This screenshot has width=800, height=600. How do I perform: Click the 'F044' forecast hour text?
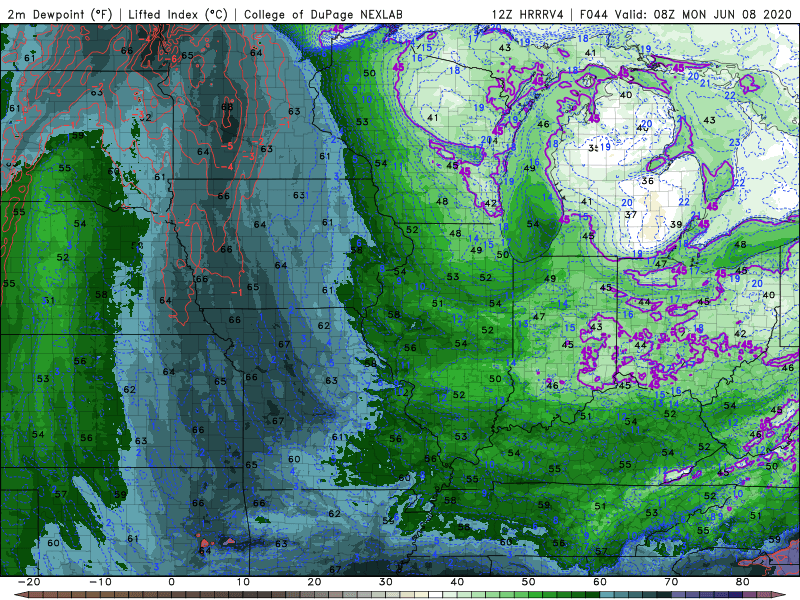tap(593, 15)
